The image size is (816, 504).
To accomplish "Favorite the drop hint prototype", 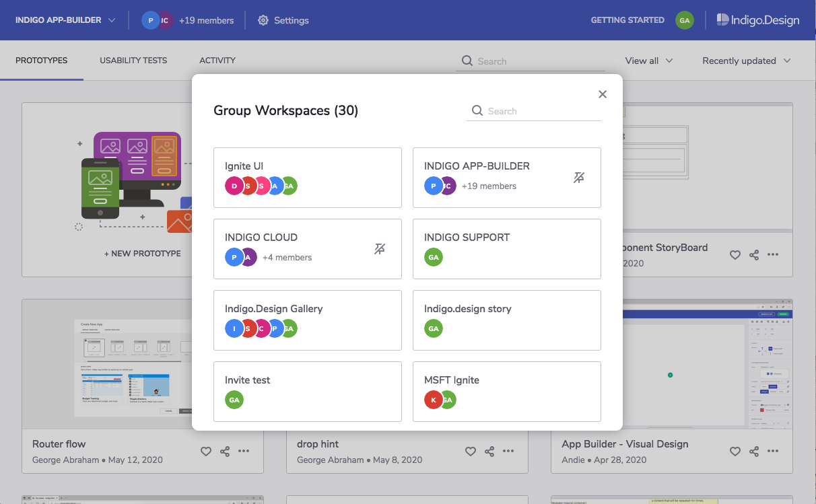I will tap(471, 452).
